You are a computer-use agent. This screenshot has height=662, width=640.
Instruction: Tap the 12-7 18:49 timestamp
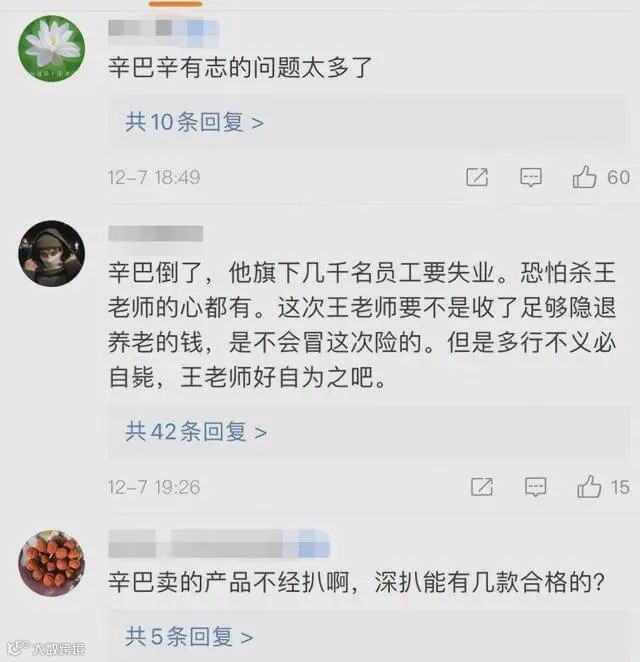tap(154, 177)
